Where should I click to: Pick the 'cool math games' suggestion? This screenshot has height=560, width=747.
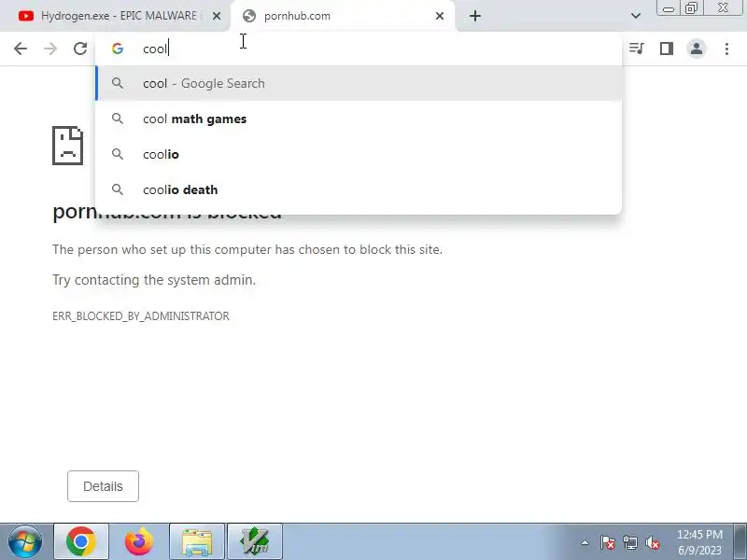(x=359, y=119)
